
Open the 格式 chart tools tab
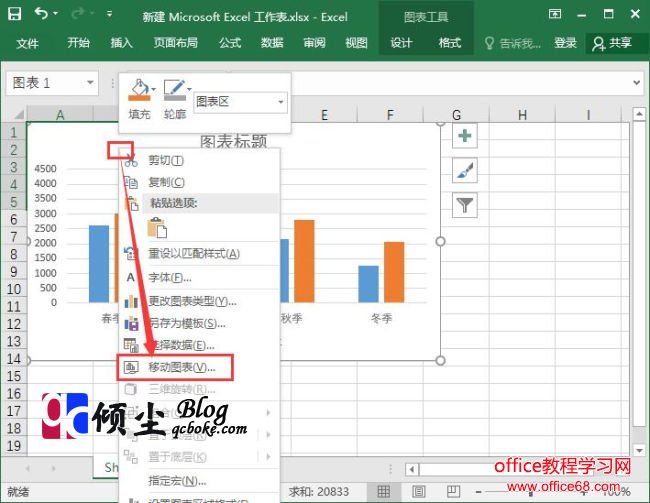tap(450, 43)
